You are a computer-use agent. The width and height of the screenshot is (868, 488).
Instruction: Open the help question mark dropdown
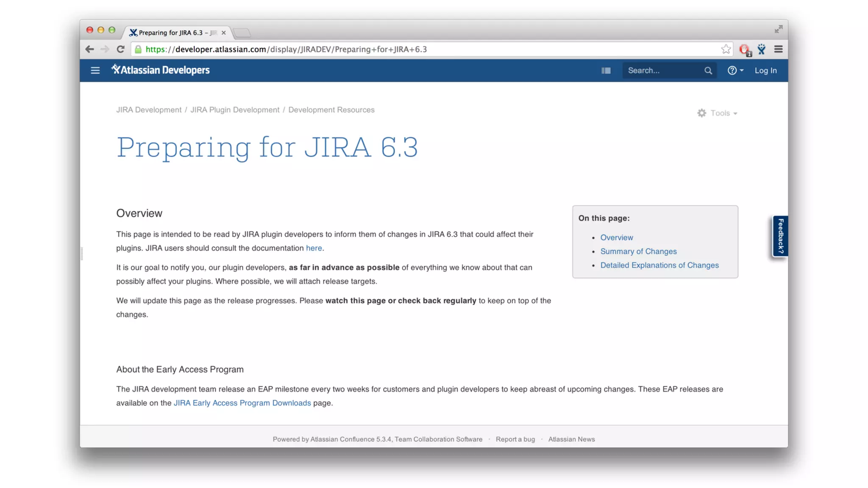point(735,70)
